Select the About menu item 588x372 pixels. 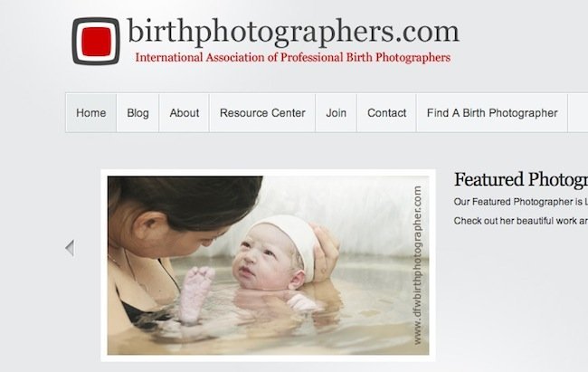pyautogui.click(x=185, y=113)
